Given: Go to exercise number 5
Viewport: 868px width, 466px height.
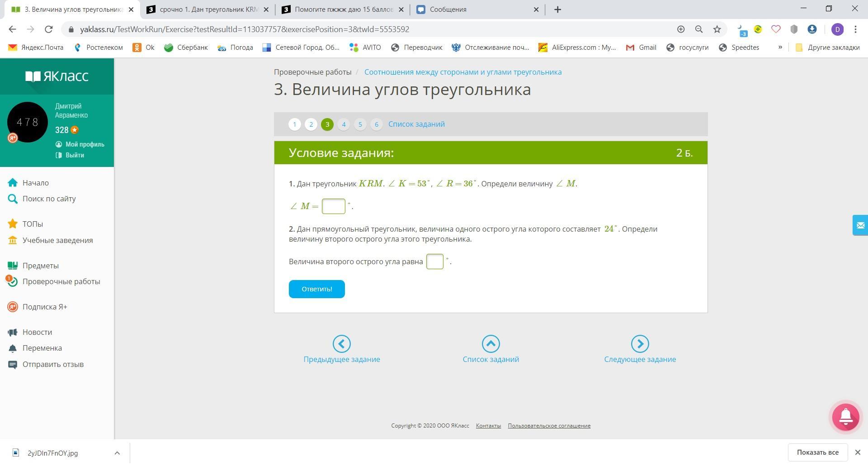Looking at the screenshot, I should click(x=360, y=124).
